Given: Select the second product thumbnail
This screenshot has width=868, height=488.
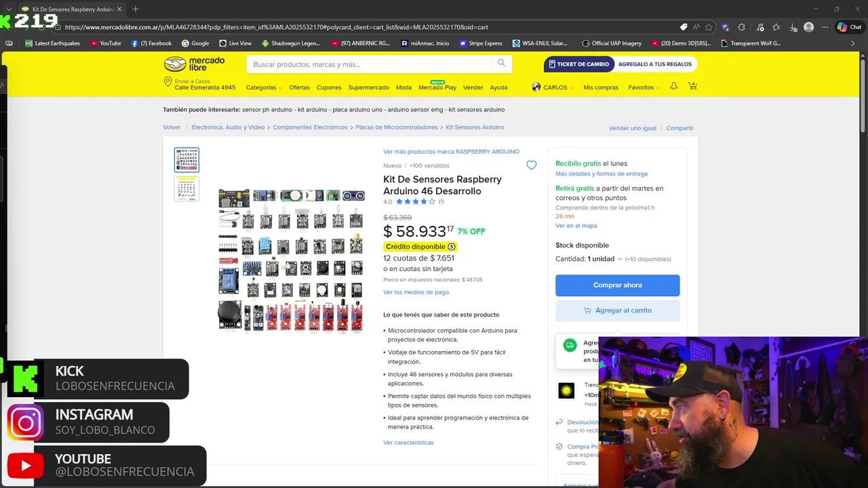Looking at the screenshot, I should pos(186,189).
